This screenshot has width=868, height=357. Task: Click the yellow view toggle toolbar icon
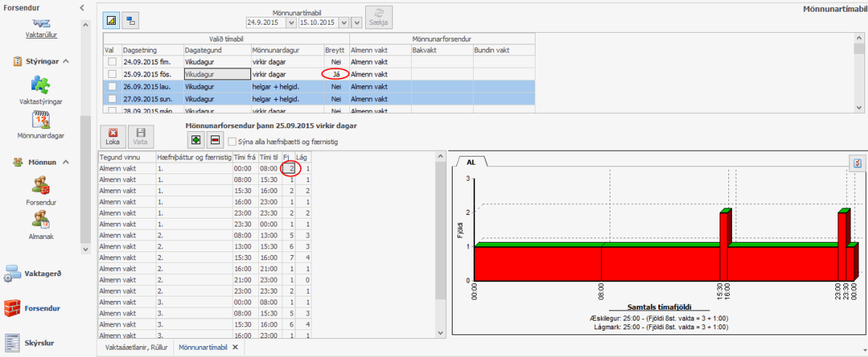coord(111,20)
